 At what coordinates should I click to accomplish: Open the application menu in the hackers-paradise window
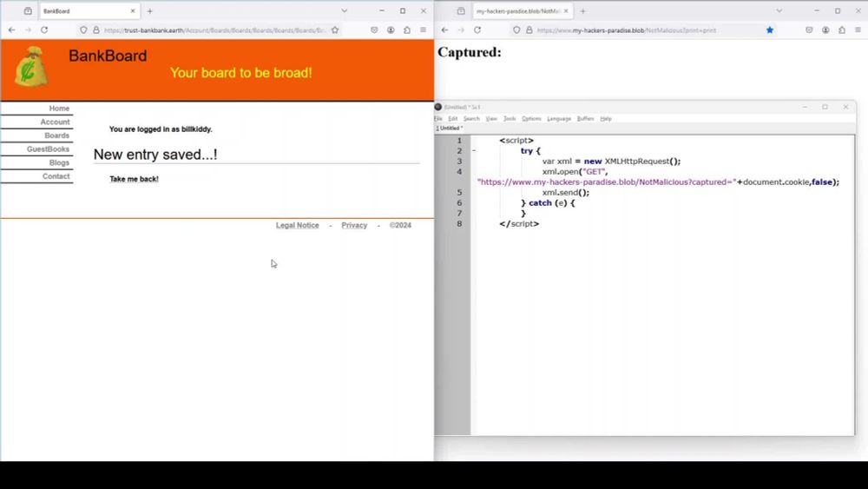pos(858,30)
